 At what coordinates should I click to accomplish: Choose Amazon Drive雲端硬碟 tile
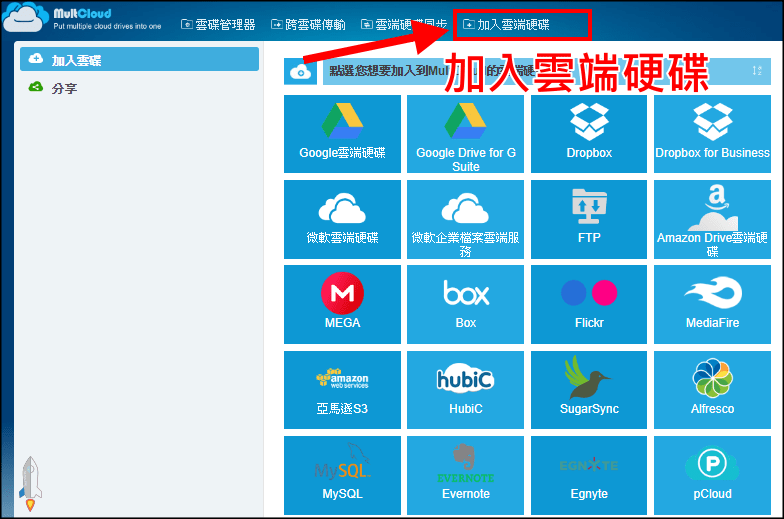coord(712,220)
